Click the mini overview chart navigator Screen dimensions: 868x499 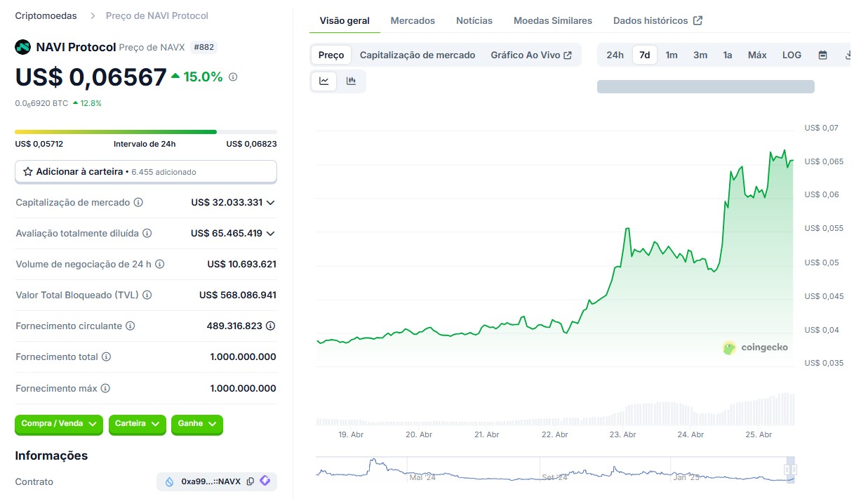point(556,470)
